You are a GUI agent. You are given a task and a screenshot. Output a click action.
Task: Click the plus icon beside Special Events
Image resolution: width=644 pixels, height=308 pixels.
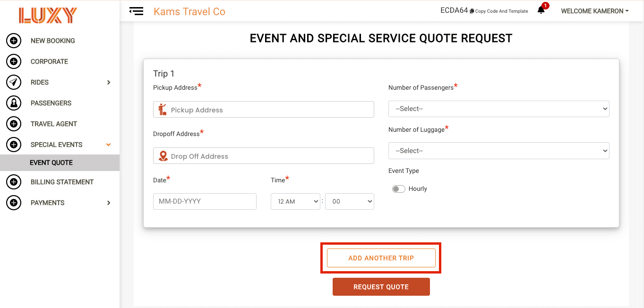14,145
